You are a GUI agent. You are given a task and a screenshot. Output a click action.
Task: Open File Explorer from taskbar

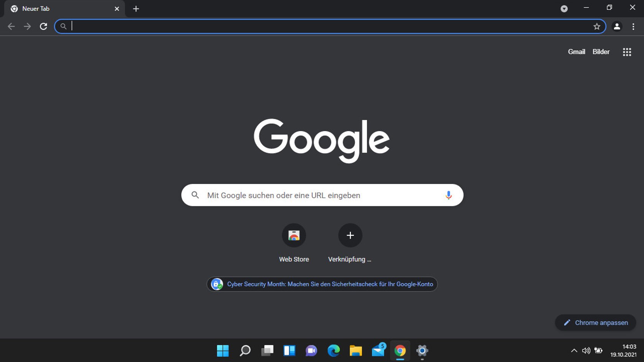tap(356, 350)
